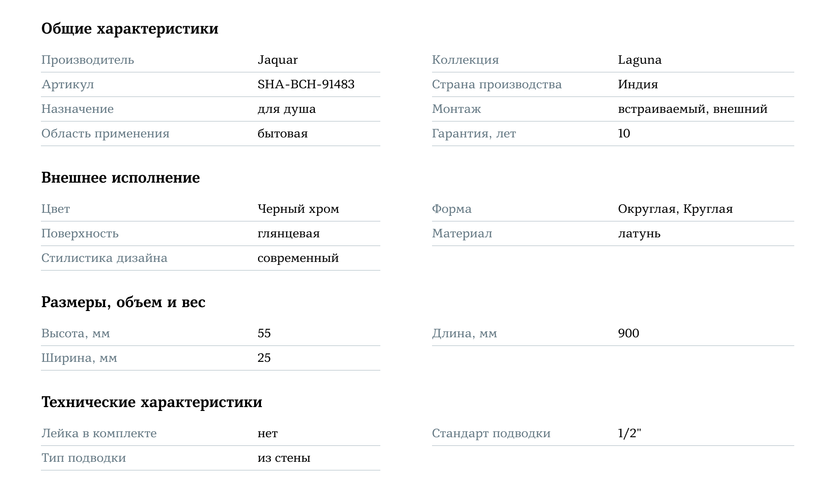Screen dimensions: 827x504
Task: Click the article number SHA-BCH-91483
Action: 306,84
